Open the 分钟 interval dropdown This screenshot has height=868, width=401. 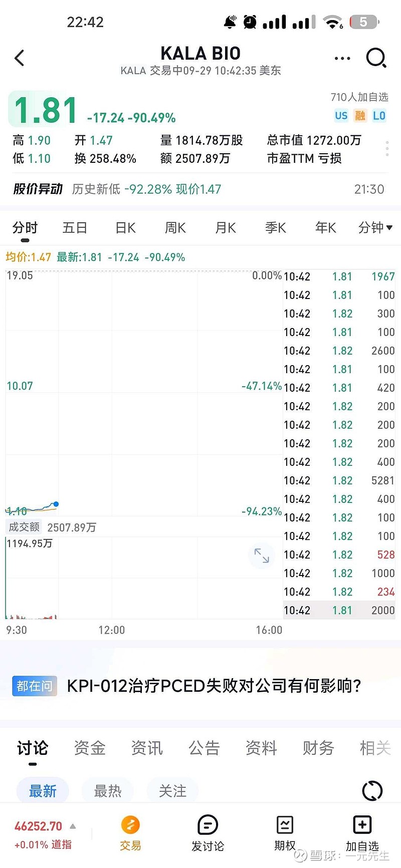375,228
